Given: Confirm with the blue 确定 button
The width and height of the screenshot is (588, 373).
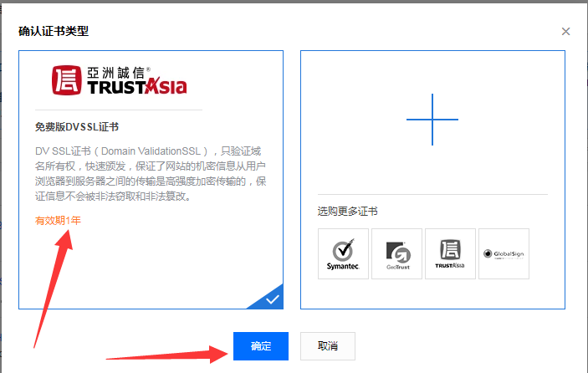Looking at the screenshot, I should point(261,346).
